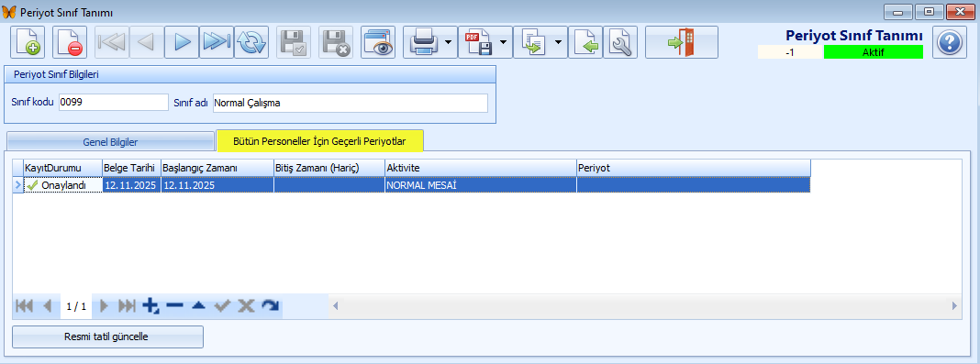Image resolution: width=980 pixels, height=364 pixels.
Task: Click the Belge Tarihi cell 12.11.2025
Action: (131, 185)
